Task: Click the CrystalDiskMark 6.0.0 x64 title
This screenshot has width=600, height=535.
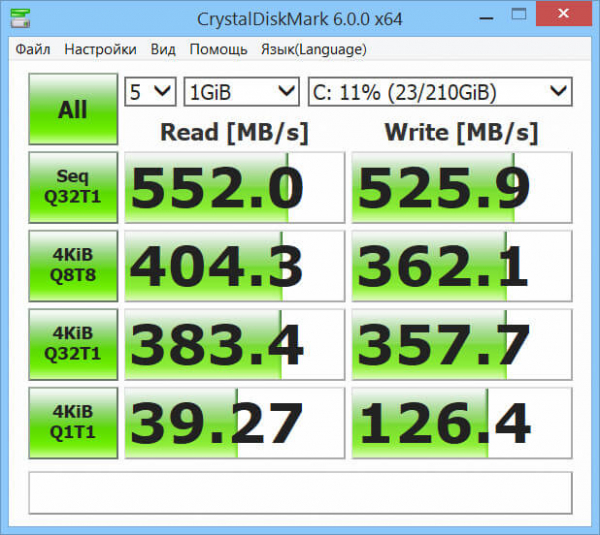Action: (x=300, y=19)
